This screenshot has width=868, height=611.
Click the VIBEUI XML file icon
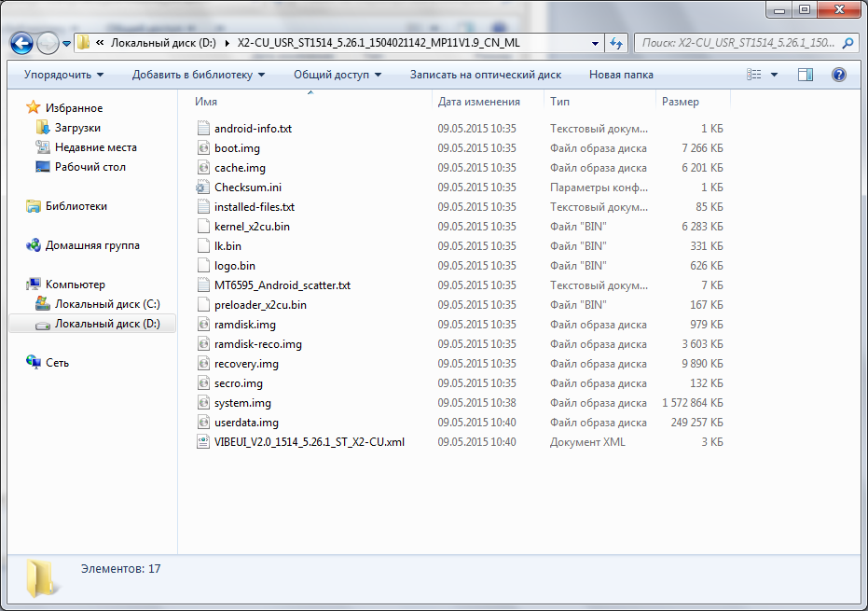click(x=203, y=442)
